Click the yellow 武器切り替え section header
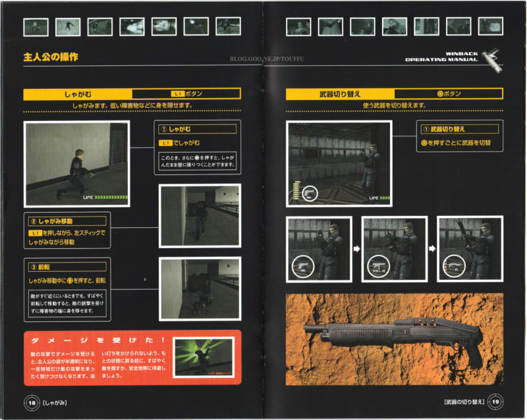 (340, 94)
